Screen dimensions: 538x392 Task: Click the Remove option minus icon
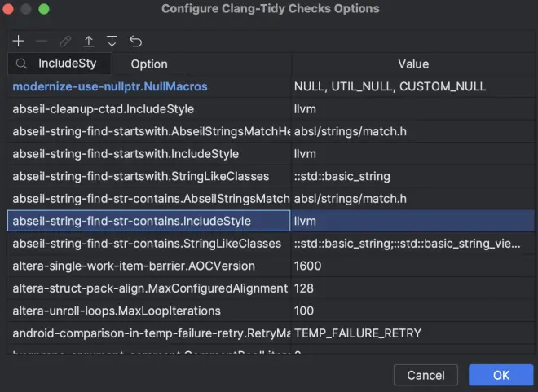(42, 41)
